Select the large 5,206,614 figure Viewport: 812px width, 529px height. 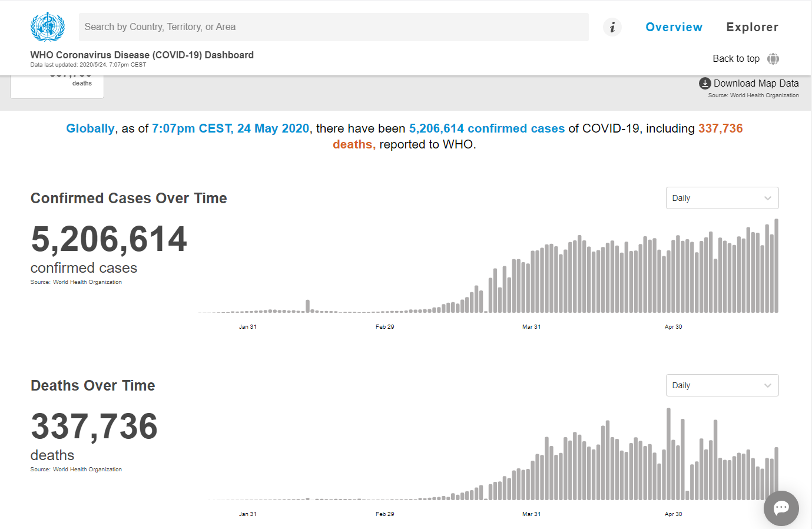tap(109, 239)
